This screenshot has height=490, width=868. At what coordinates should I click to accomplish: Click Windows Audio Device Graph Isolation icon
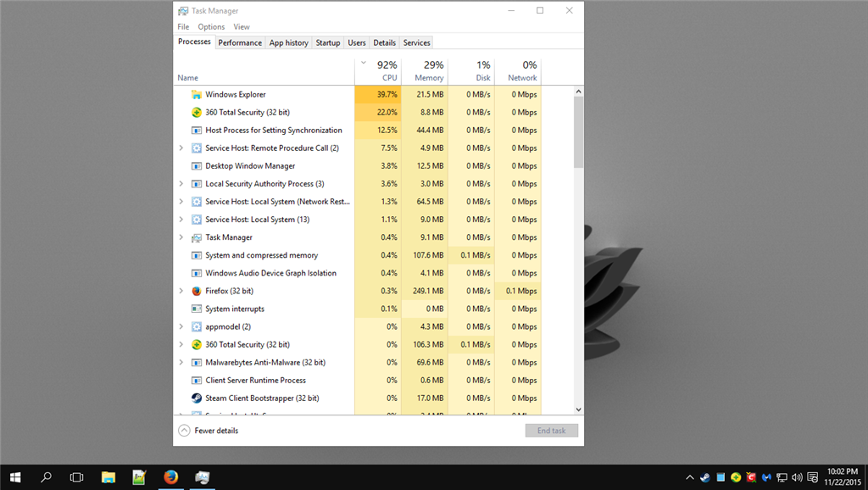(197, 273)
